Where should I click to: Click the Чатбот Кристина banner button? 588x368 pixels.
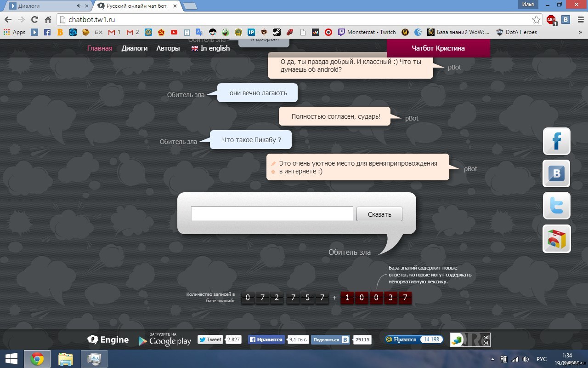(x=438, y=48)
